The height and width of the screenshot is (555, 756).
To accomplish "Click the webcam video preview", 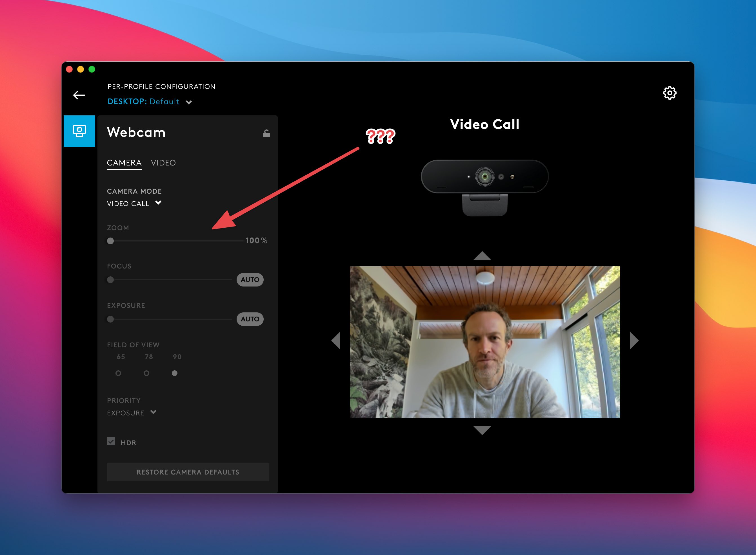I will click(x=485, y=342).
